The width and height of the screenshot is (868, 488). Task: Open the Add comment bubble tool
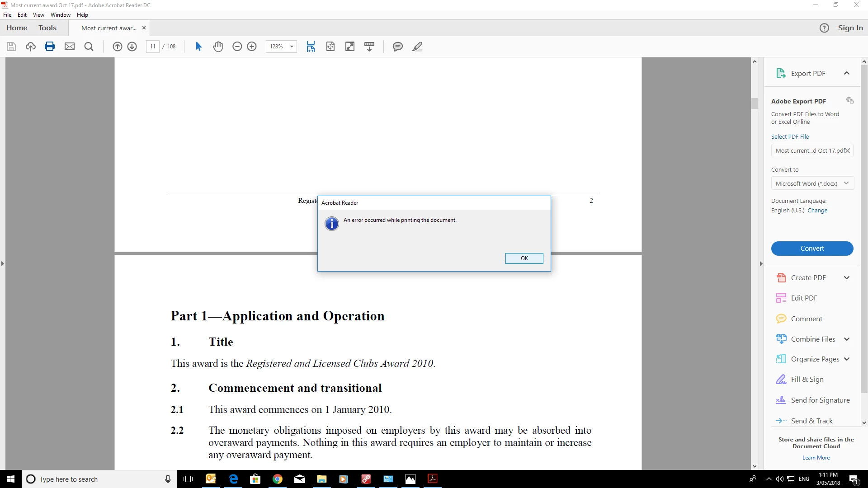[x=397, y=47]
